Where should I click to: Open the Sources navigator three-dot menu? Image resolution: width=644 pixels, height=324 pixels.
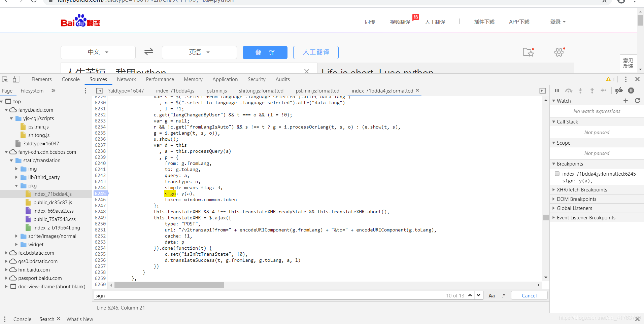click(x=86, y=91)
